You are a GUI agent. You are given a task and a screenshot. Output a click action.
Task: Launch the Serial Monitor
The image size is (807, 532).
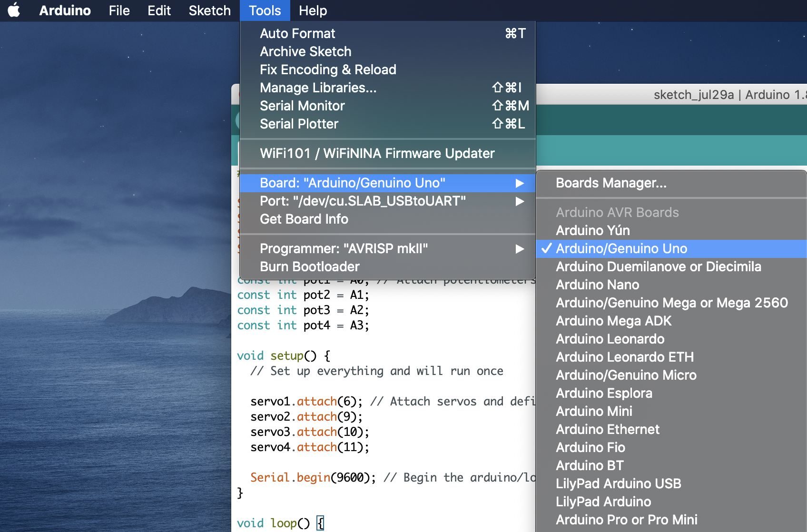[302, 106]
